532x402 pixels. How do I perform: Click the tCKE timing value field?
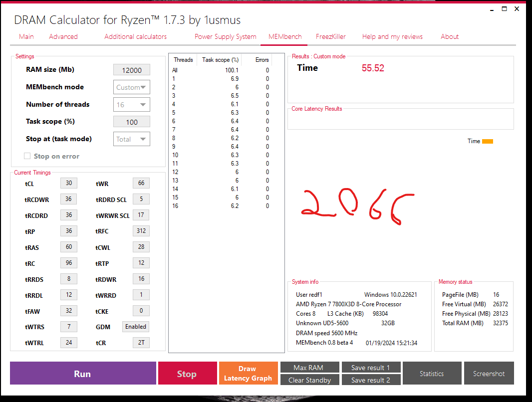coord(141,311)
